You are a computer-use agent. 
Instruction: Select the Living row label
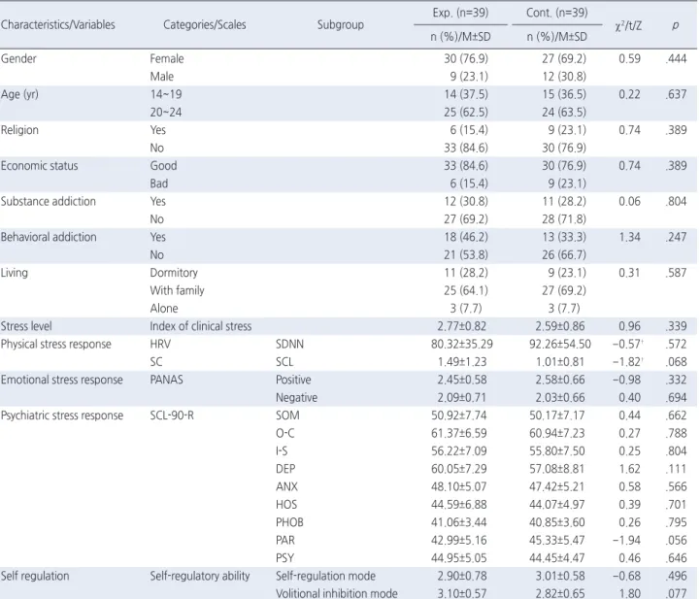(x=15, y=273)
